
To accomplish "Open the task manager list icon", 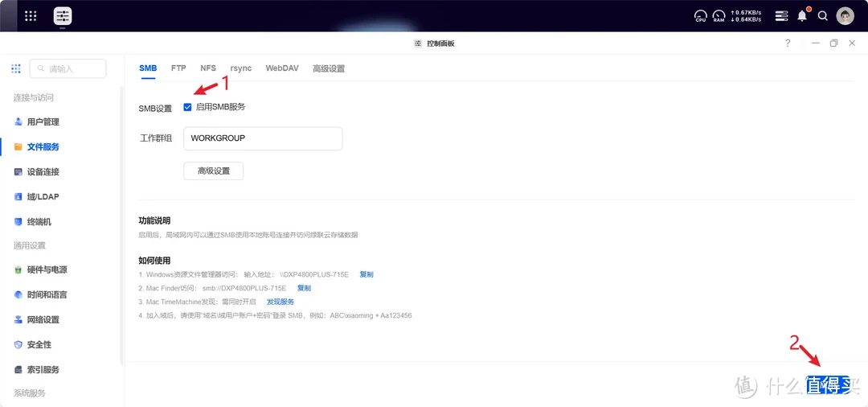I will [781, 16].
